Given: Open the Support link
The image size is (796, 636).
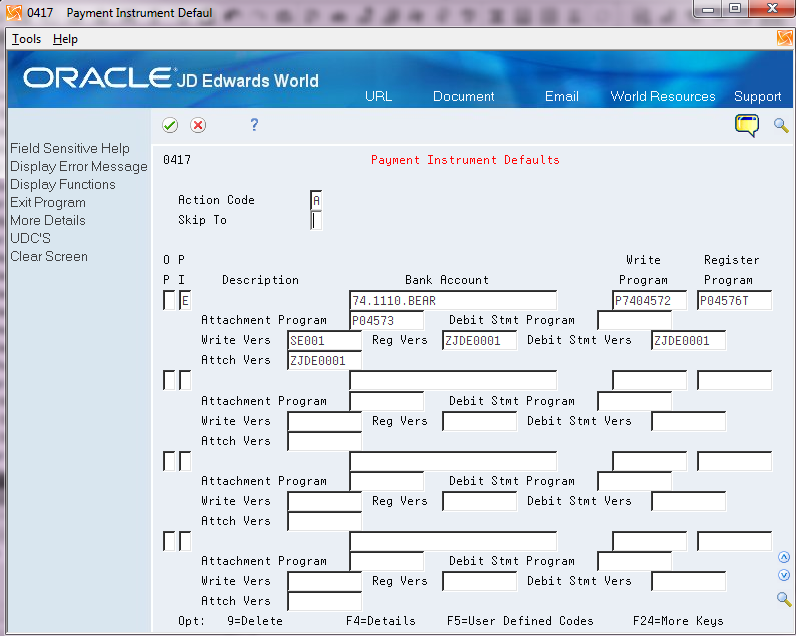Looking at the screenshot, I should [x=757, y=96].
